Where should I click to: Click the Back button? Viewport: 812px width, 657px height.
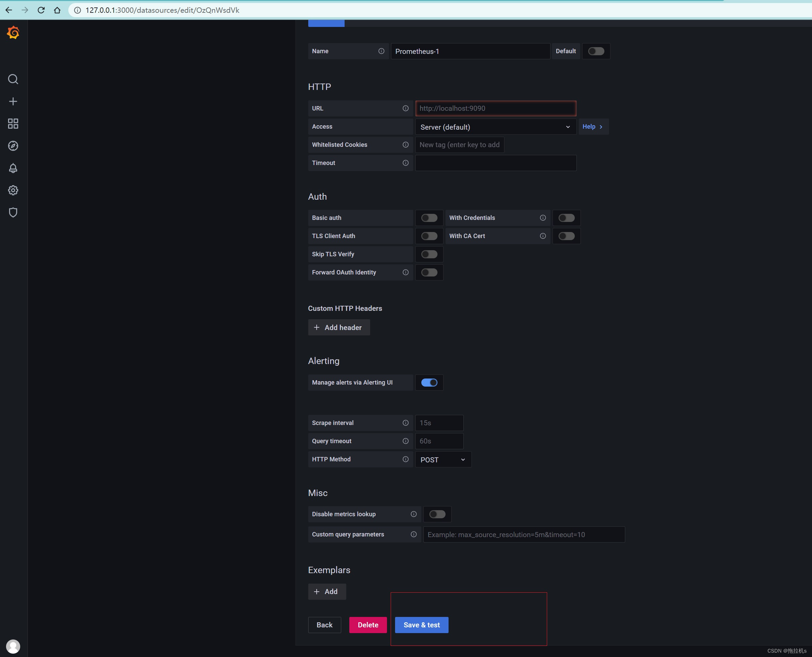tap(324, 625)
